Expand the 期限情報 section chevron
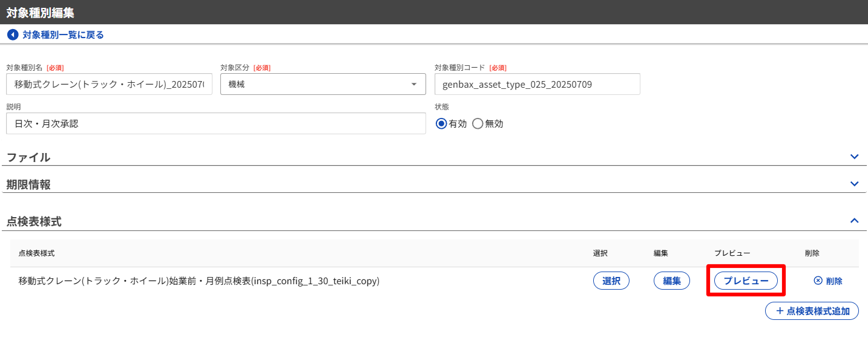Screen dimensions: 868x358 point(854,184)
